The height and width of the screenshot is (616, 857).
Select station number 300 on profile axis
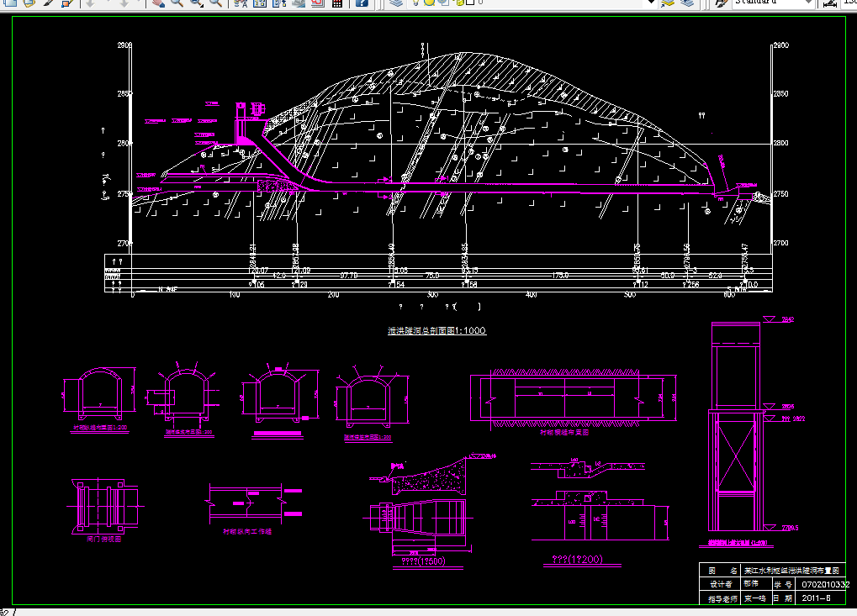point(432,295)
